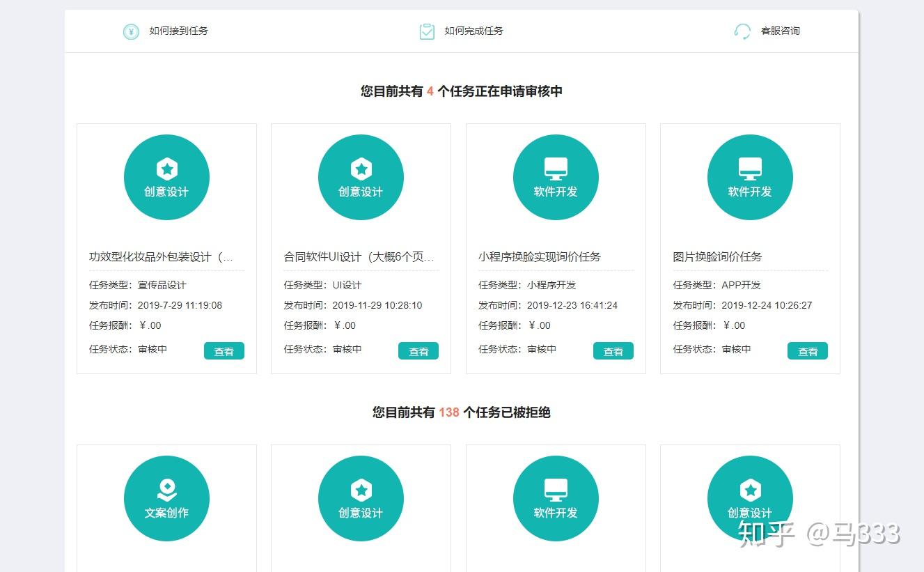Click the 软件开发 icon in the rejected tasks row
The image size is (924, 572).
pos(556,498)
